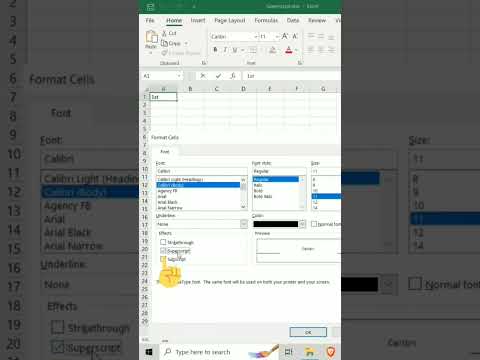The width and height of the screenshot is (480, 360).
Task: Open the Color dropdown arrow
Action: click(x=302, y=224)
